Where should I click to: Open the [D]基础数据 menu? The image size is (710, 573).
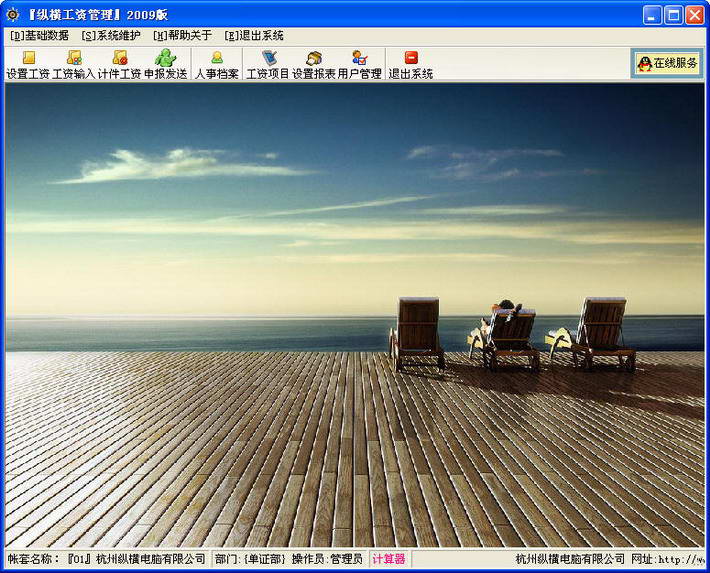tap(39, 36)
